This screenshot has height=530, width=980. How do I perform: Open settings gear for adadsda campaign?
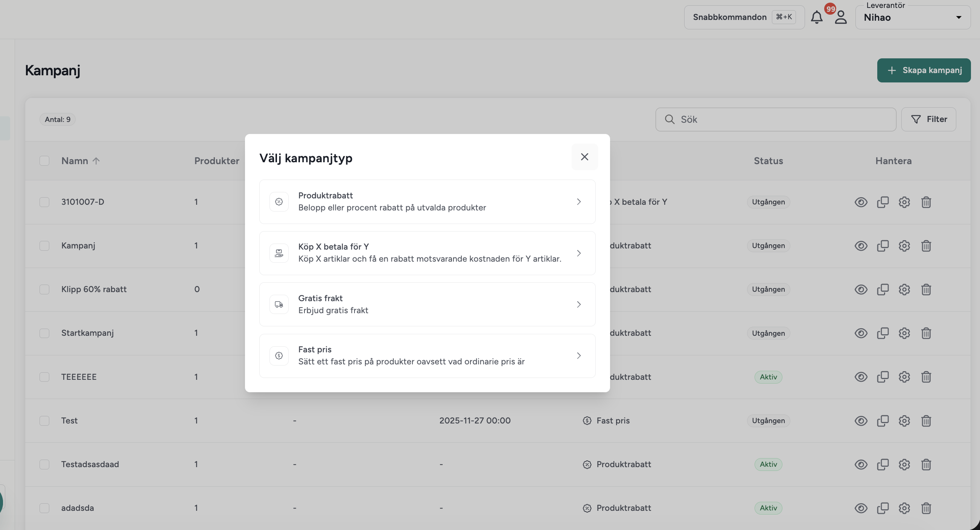click(904, 508)
